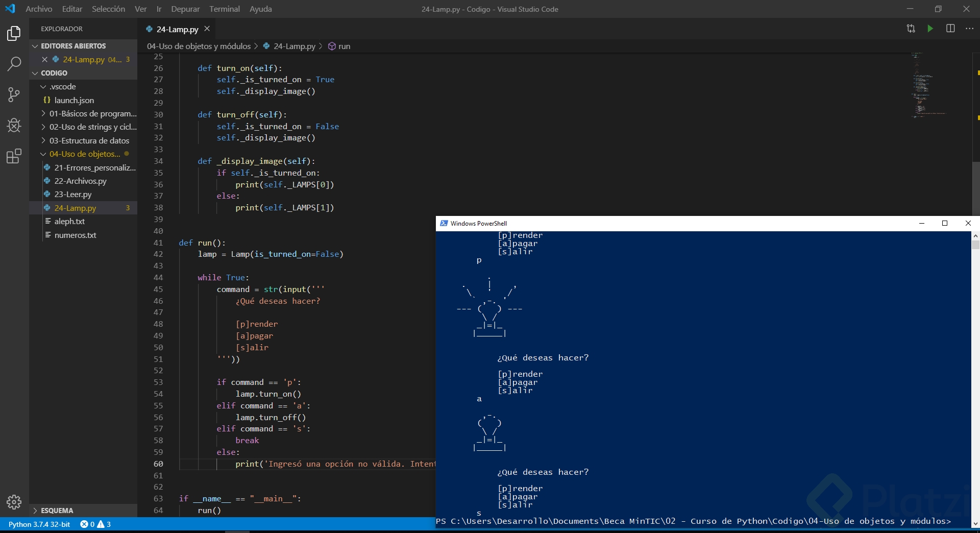Viewport: 980px width, 533px height.
Task: Run the Python file with the green play button
Action: (930, 29)
